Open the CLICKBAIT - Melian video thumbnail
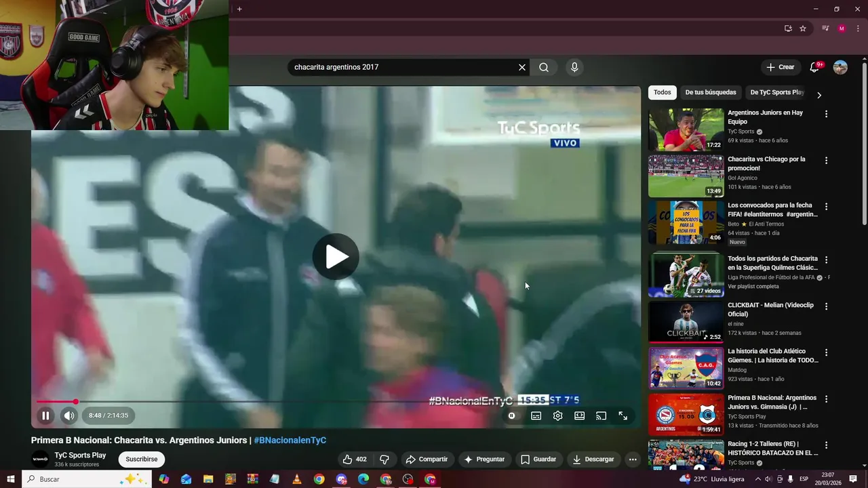This screenshot has width=868, height=488. coord(686,322)
